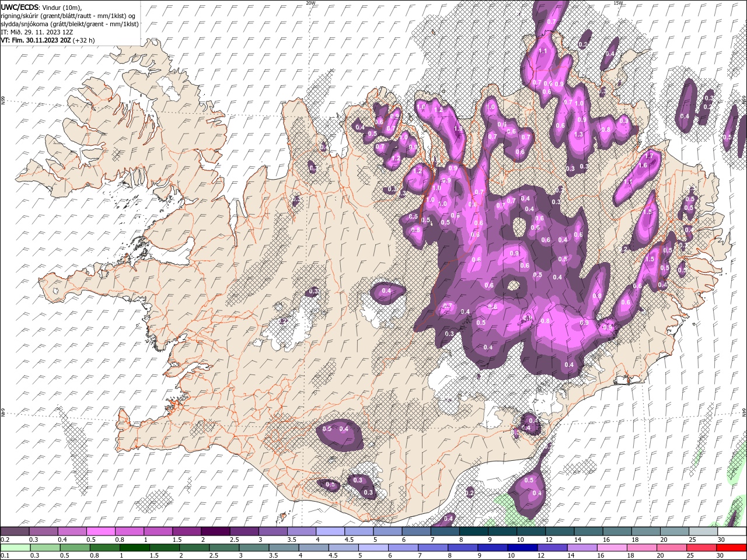Click the bright red rain swatch labeled 30
This screenshot has width=747, height=560.
coord(731,548)
